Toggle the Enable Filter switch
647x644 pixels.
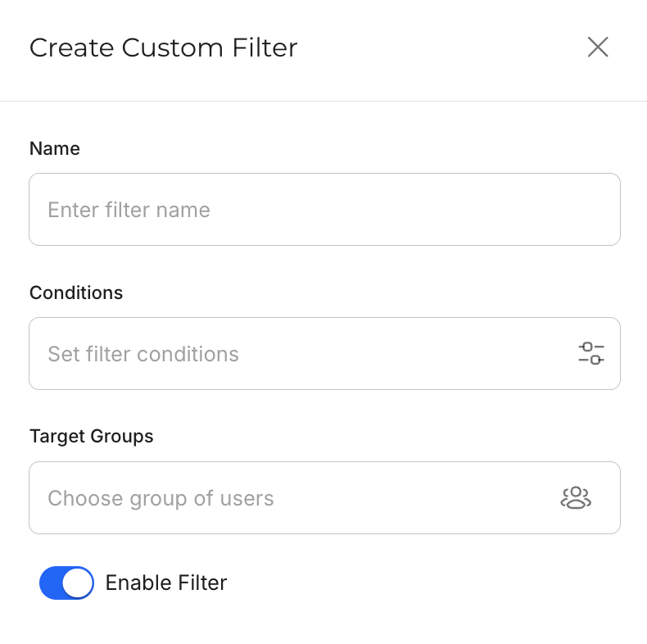(x=66, y=583)
